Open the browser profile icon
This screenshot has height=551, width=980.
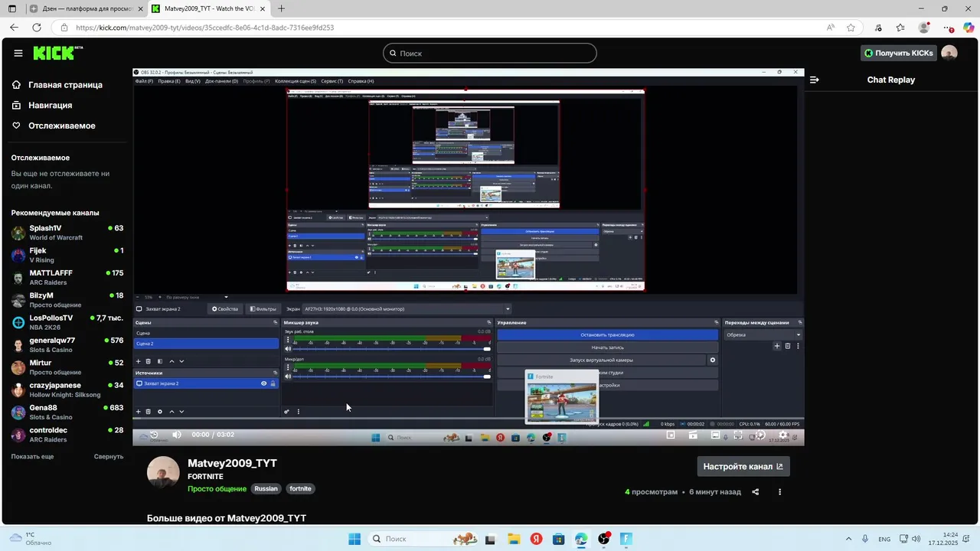coord(924,28)
